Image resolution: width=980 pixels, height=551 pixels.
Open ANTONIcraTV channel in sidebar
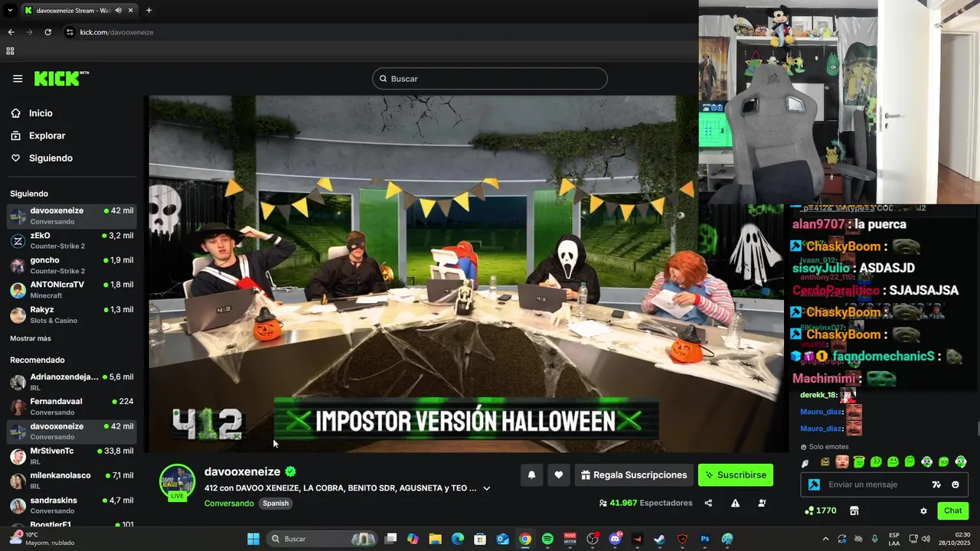click(72, 290)
